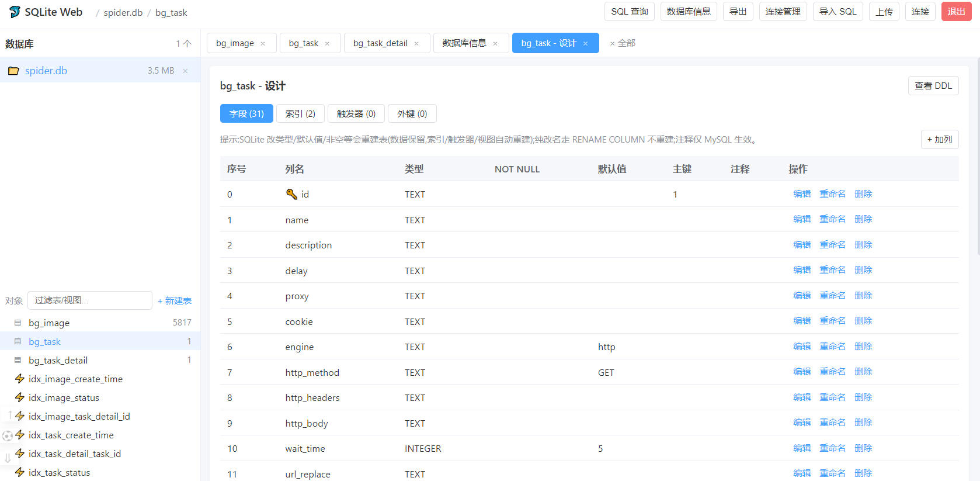Open the 触发器 (0) tab
Image resolution: width=980 pixels, height=481 pixels.
coord(356,113)
